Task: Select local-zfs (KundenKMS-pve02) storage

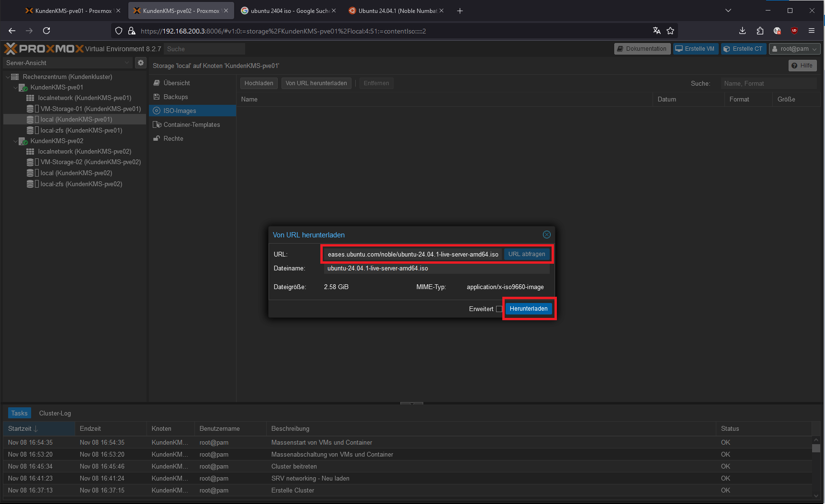Action: [81, 184]
